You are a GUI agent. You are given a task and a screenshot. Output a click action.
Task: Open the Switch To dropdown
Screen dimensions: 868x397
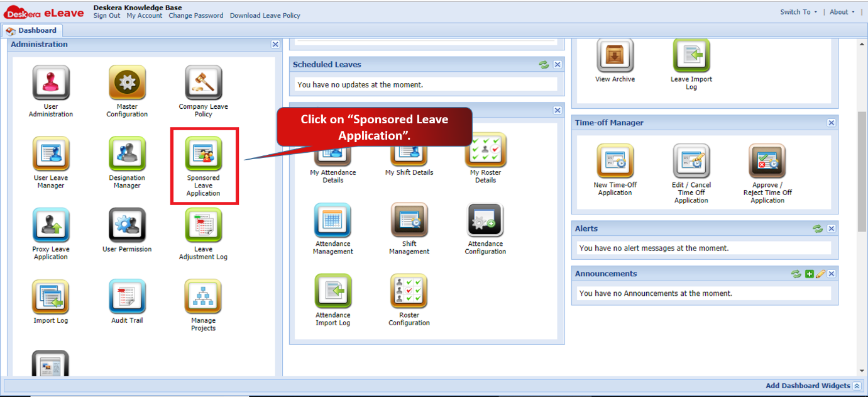[799, 12]
